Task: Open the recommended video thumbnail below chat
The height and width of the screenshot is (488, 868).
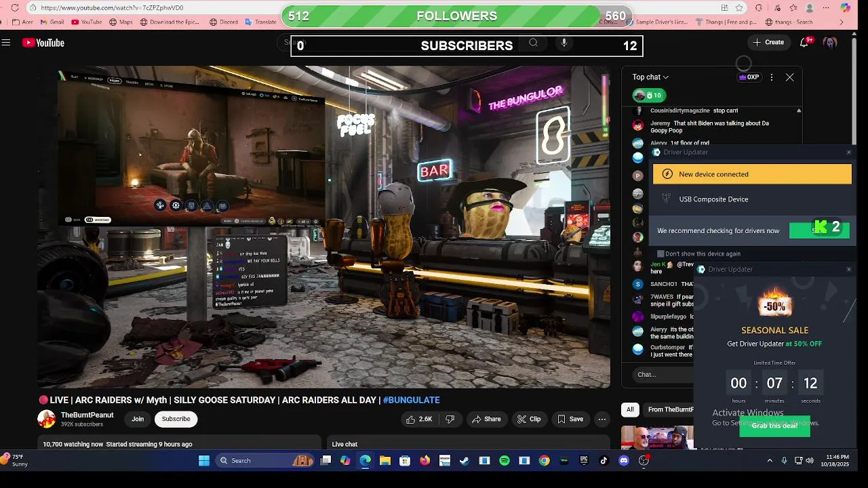Action: click(657, 437)
